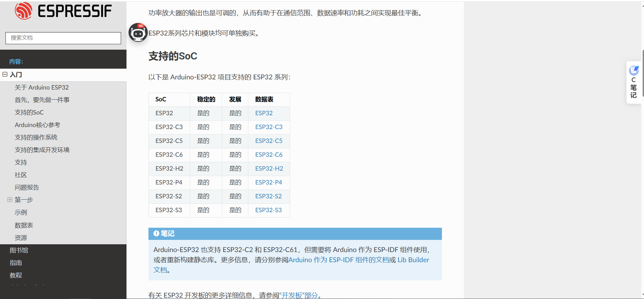This screenshot has width=644, height=299.
Task: Open 支持的集成开发环境 sidebar entry
Action: (42, 150)
